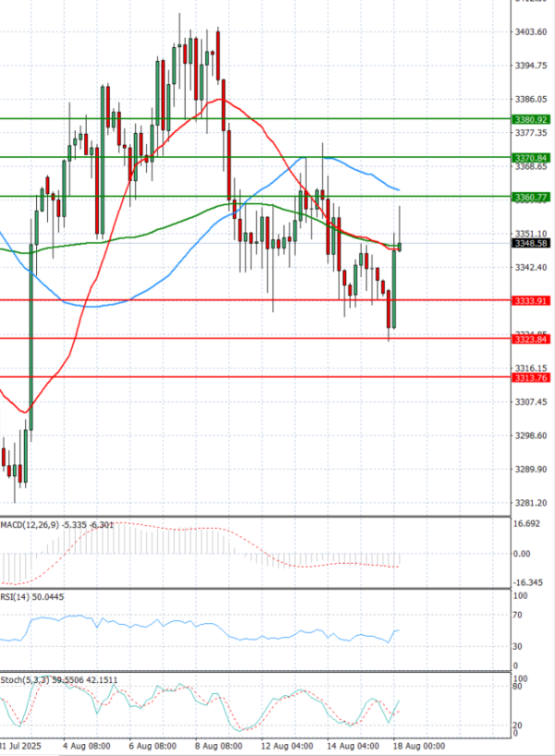This screenshot has height=756, width=555.
Task: Click the 3289.90 price axis value
Action: 531,469
